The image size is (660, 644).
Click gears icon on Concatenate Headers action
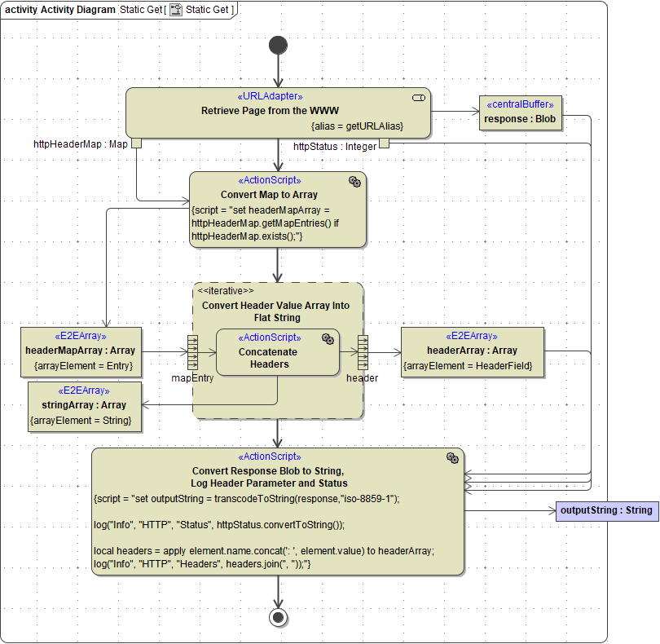pyautogui.click(x=328, y=339)
